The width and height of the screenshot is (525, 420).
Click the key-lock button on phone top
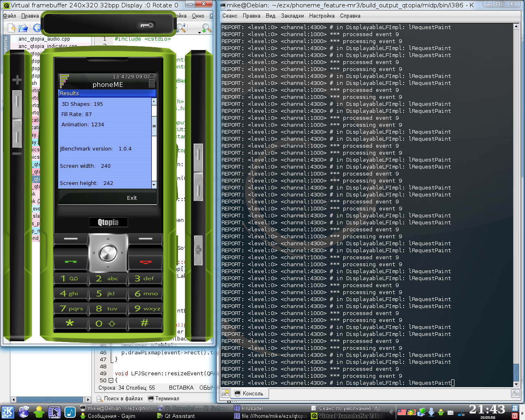pyautogui.click(x=146, y=25)
